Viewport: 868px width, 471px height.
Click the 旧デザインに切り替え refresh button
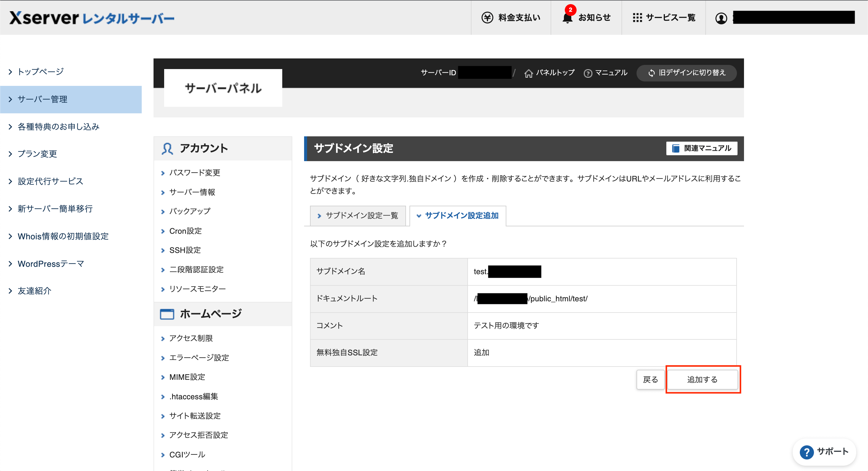pyautogui.click(x=686, y=73)
